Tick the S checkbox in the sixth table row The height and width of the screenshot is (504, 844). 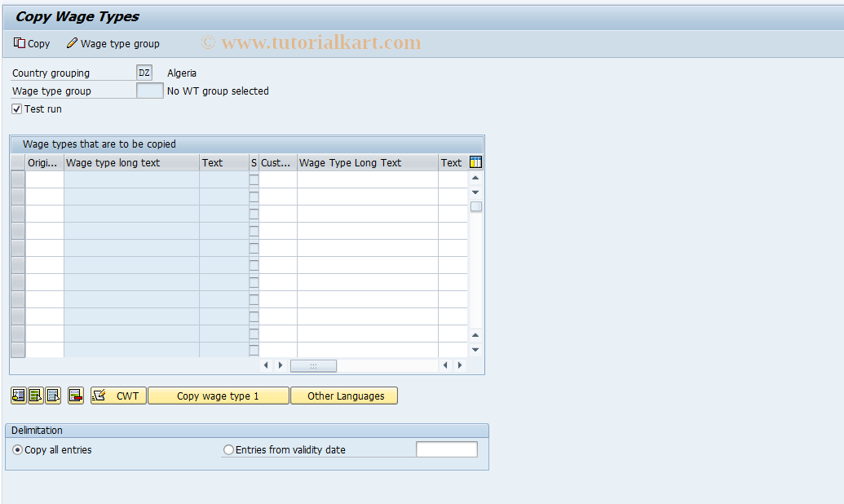[254, 266]
